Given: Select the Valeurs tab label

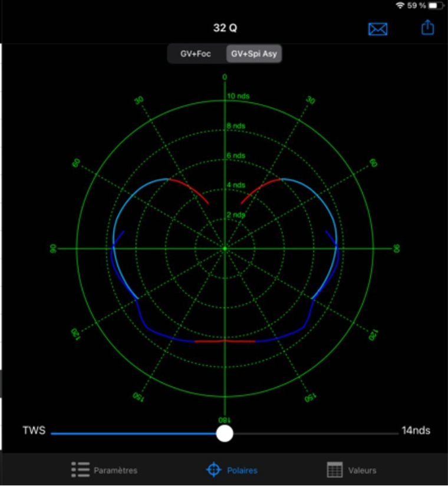Looking at the screenshot, I should (362, 470).
